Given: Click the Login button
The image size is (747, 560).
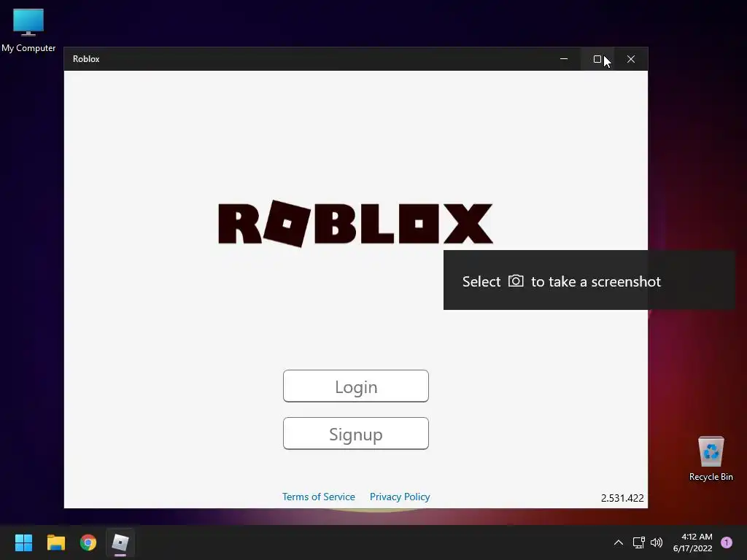Looking at the screenshot, I should pos(355,386).
